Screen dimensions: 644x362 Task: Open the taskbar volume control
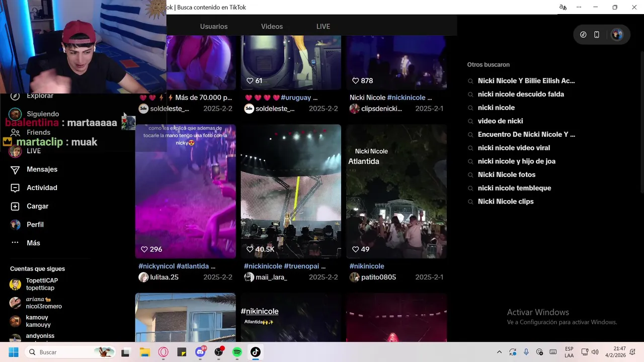595,352
